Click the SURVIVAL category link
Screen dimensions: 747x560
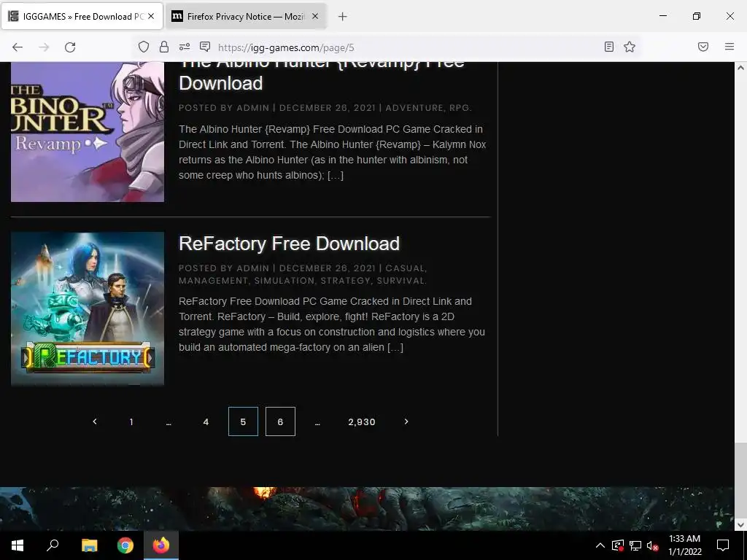(400, 281)
